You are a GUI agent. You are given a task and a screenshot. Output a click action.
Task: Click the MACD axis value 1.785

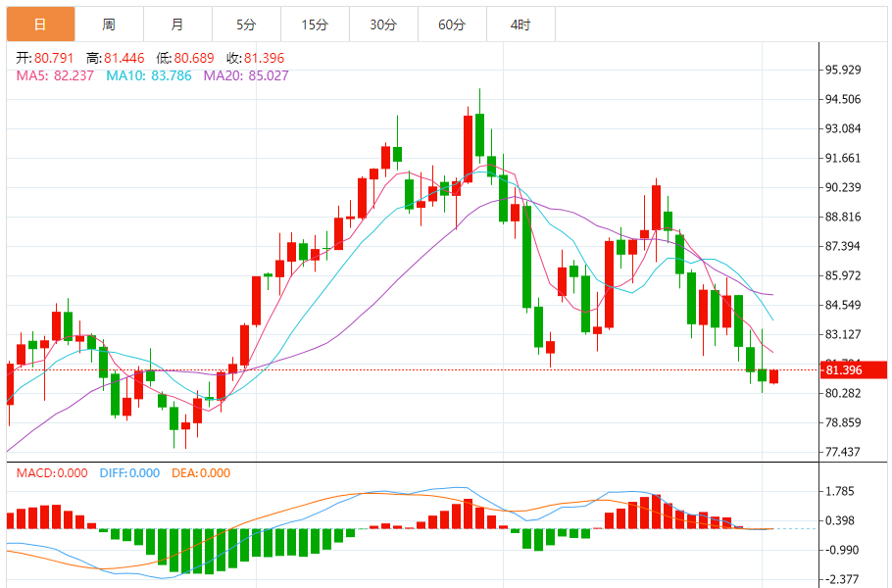point(840,491)
